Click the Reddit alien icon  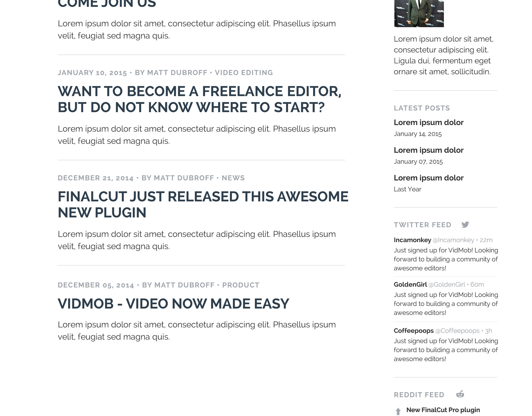click(x=460, y=394)
